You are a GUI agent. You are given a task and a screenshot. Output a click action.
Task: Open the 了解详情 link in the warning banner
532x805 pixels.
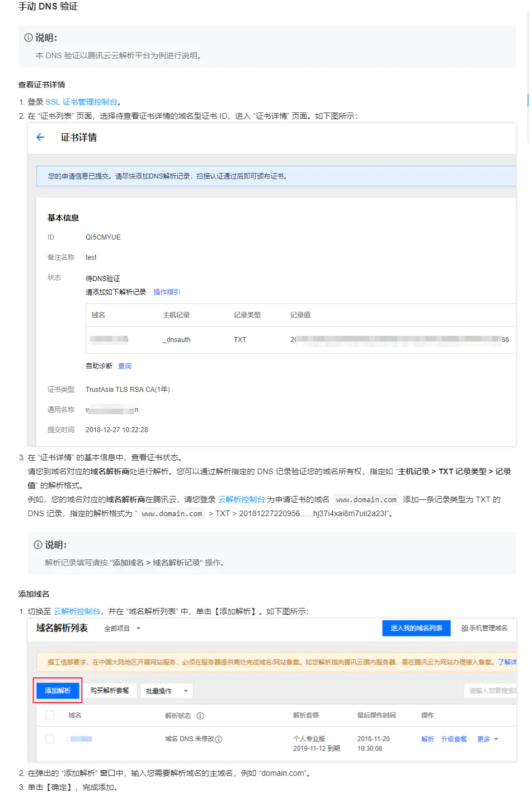click(x=507, y=662)
